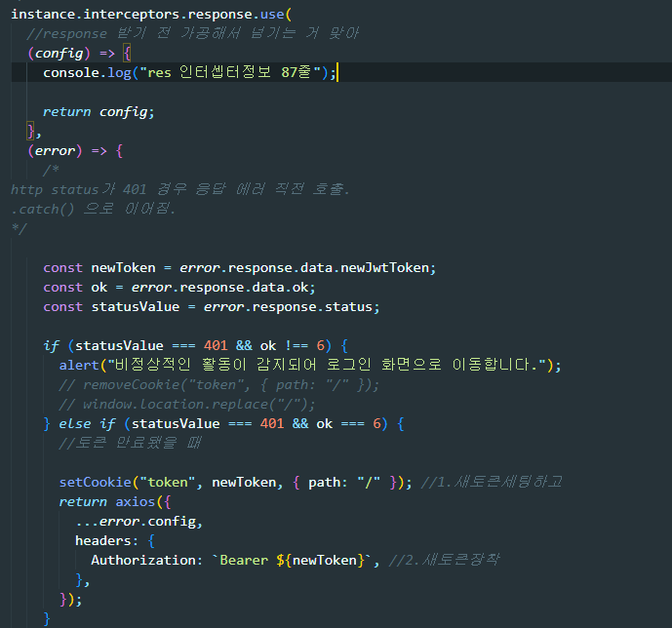Viewport: 672px width, 628px height.
Task: Click the comment line '.catch() 으로 이어짐.'
Action: coord(93,209)
